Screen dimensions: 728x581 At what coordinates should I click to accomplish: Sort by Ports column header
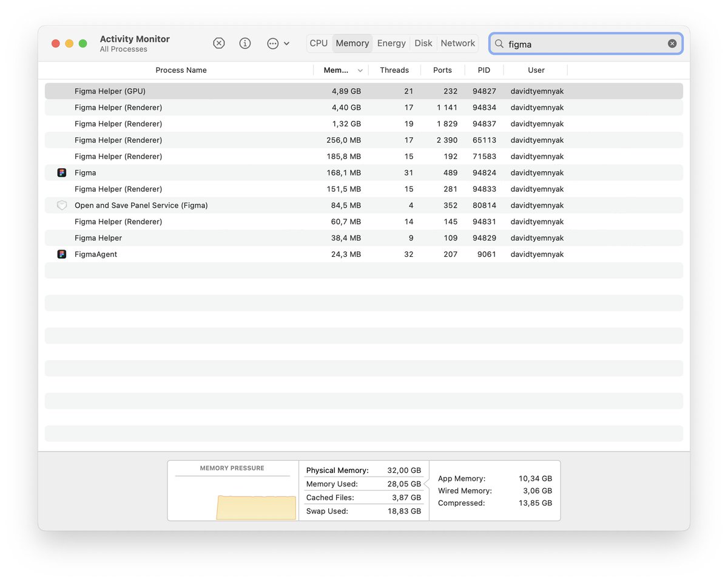442,70
